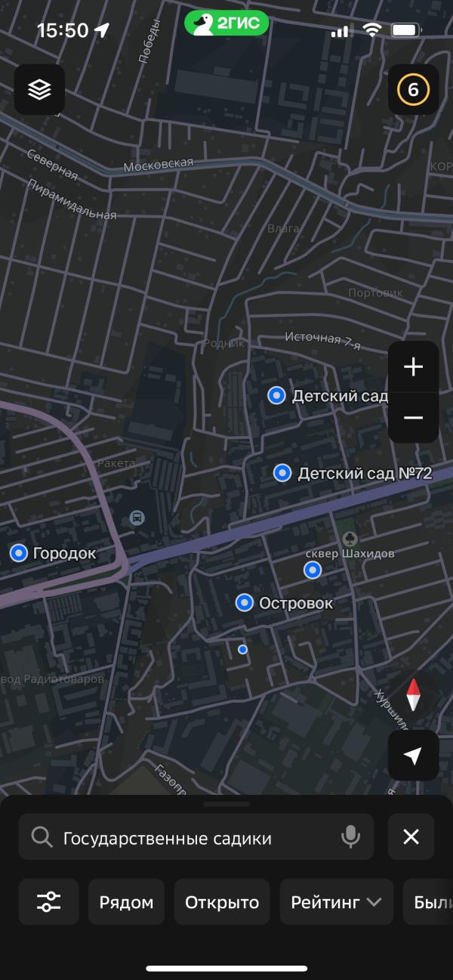Pull up the results panel handle

click(226, 804)
